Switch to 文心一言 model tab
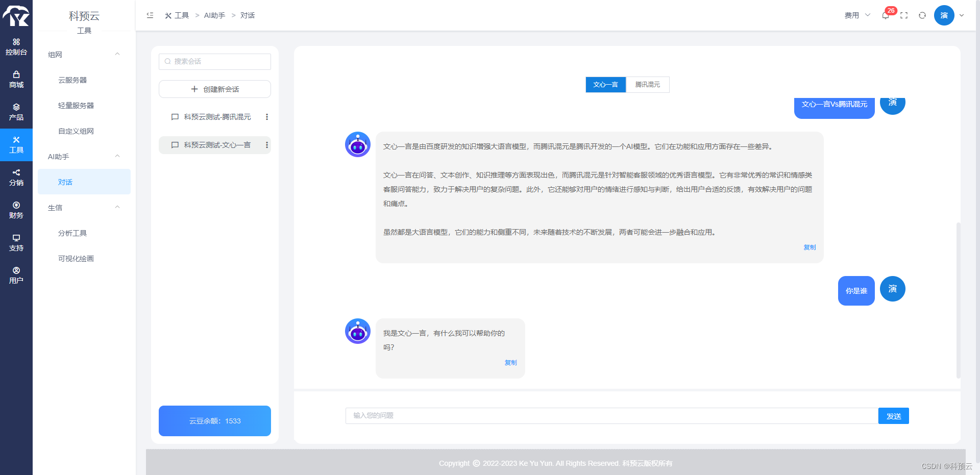This screenshot has width=980, height=475. [606, 85]
